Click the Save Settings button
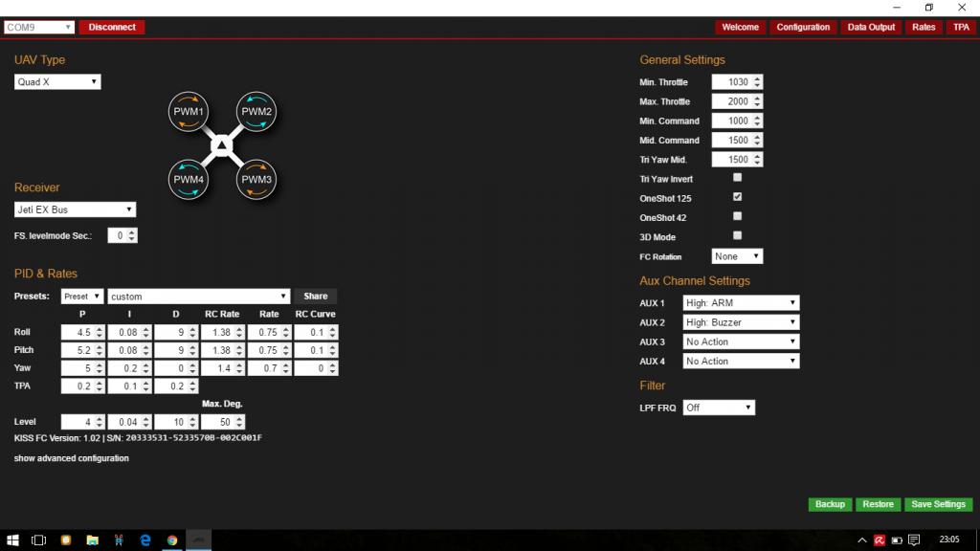 pos(938,504)
